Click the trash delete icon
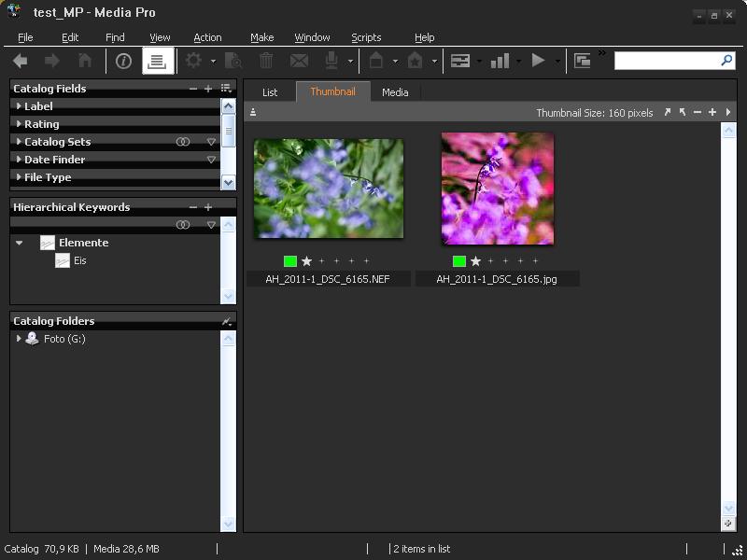The height and width of the screenshot is (560, 747). click(x=266, y=61)
